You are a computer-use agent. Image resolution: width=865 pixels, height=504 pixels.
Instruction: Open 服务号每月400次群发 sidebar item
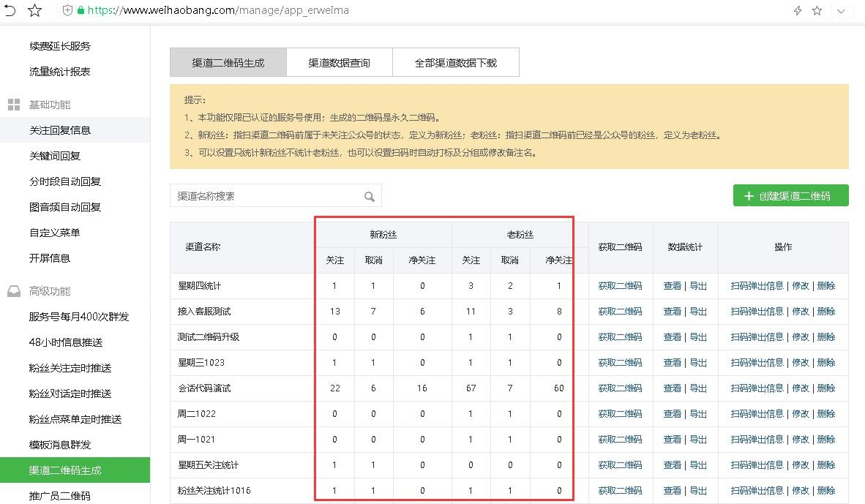pos(79,317)
